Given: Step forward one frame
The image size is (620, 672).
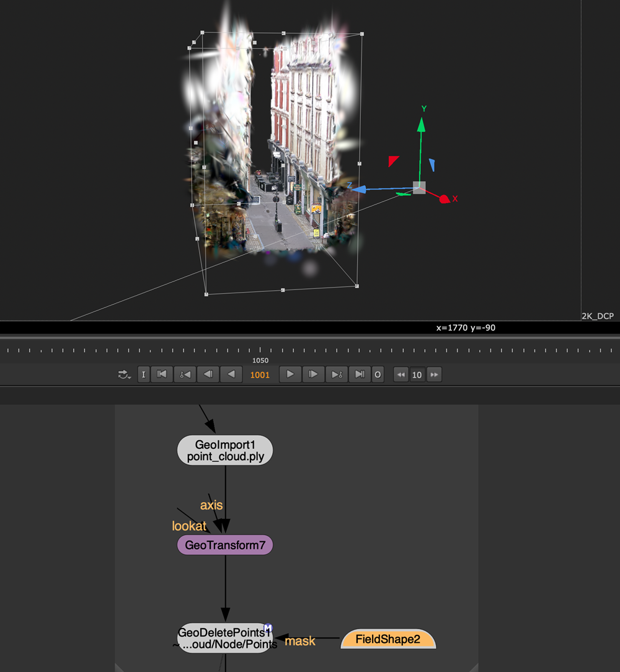Looking at the screenshot, I should pos(313,374).
